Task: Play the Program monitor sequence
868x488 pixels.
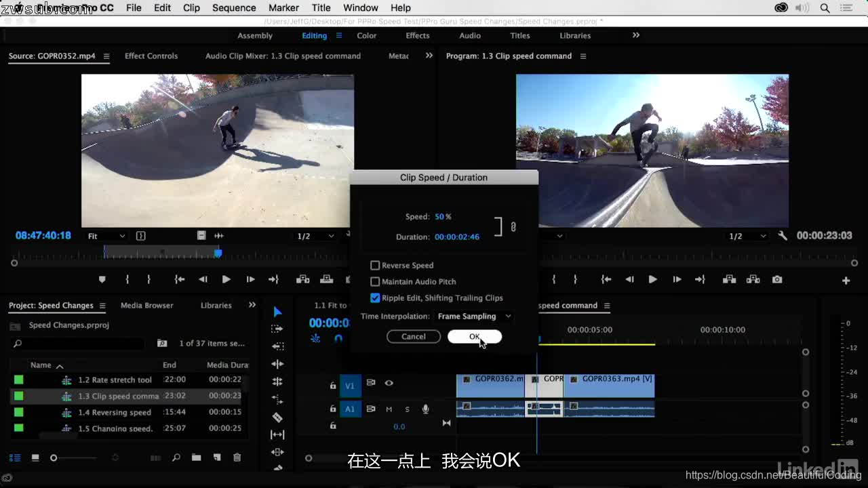Action: coord(652,279)
